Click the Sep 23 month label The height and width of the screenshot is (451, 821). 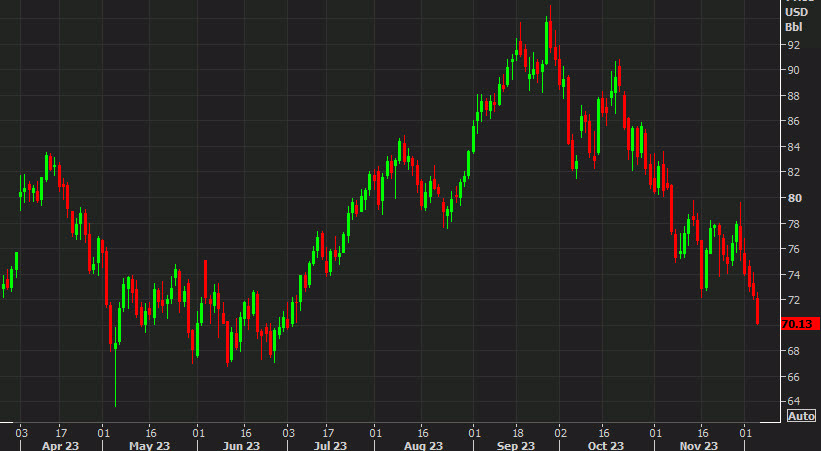tap(516, 446)
